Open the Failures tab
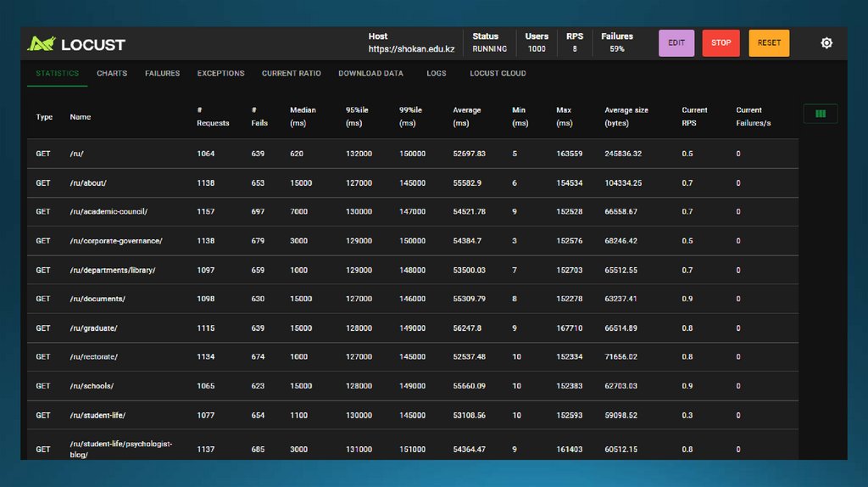The image size is (868, 487). coord(162,74)
